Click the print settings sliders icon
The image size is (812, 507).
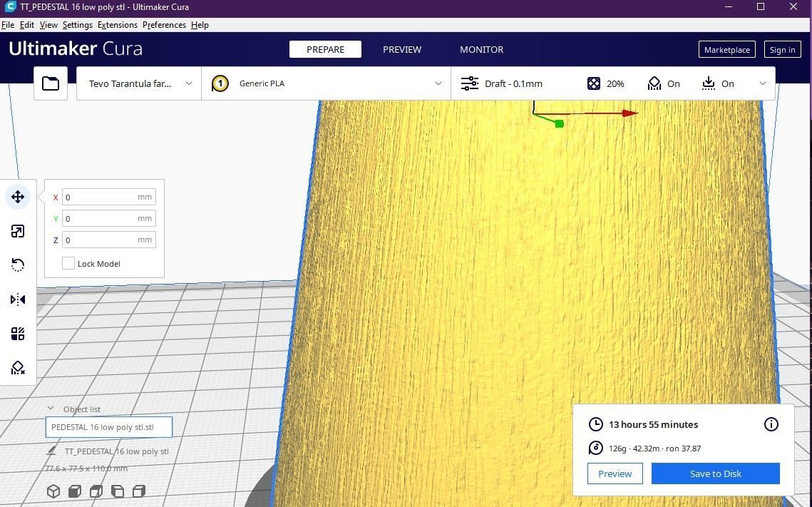click(x=470, y=83)
